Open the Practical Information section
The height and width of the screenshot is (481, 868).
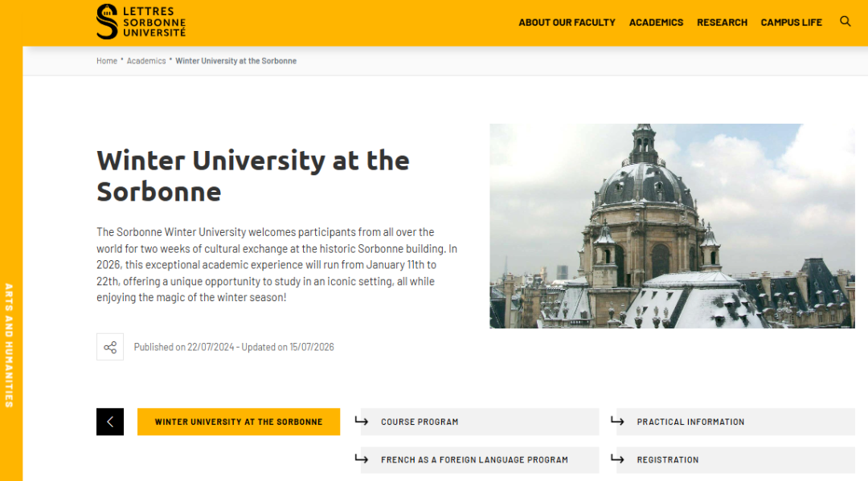pyautogui.click(x=735, y=422)
